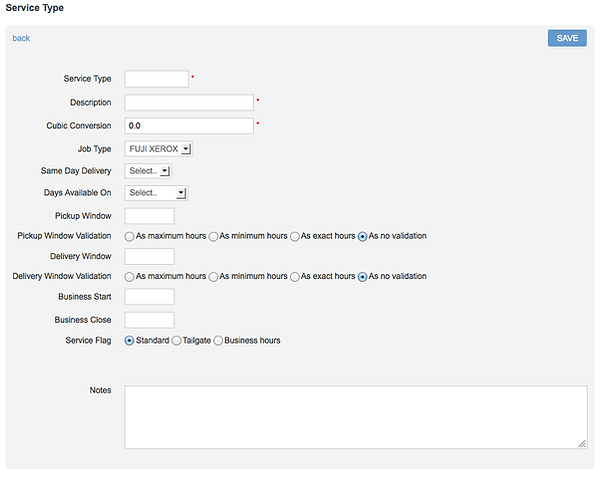Viewport: 600px width, 480px height.
Task: Choose Delivery Window Validation 'As exact hours'
Action: (295, 277)
